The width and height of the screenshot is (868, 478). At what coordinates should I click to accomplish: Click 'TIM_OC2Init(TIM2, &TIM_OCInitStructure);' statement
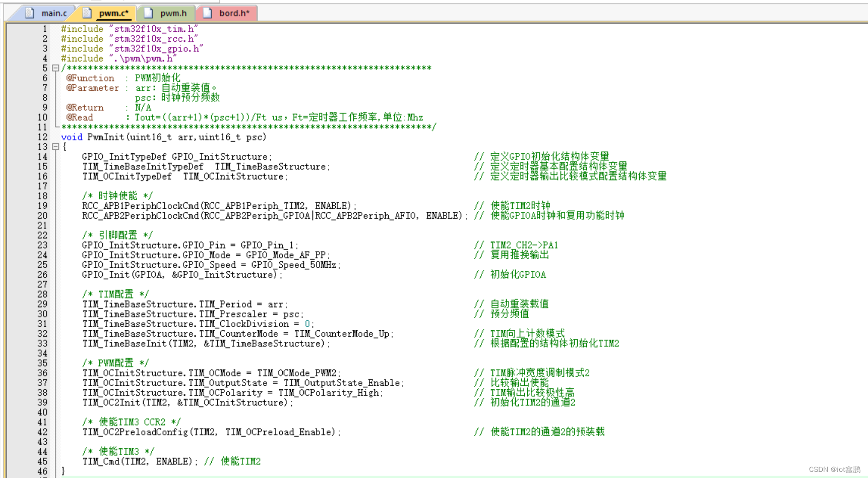(188, 403)
